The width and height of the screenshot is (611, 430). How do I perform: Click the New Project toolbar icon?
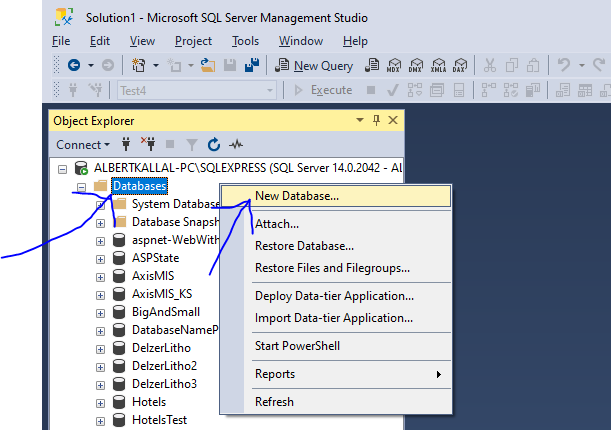point(139,65)
